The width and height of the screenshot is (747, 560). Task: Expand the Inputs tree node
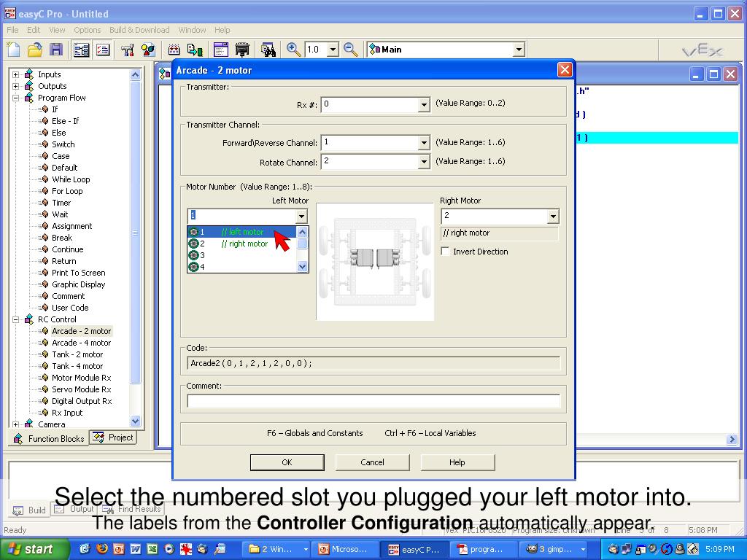(16, 74)
